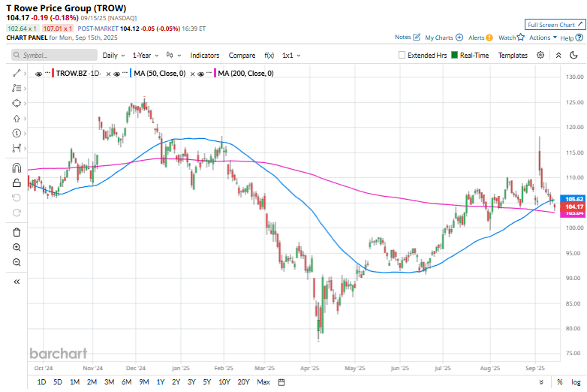Screen dimensions: 587x392
Task: Open the date range calendar picker
Action: (x=281, y=382)
